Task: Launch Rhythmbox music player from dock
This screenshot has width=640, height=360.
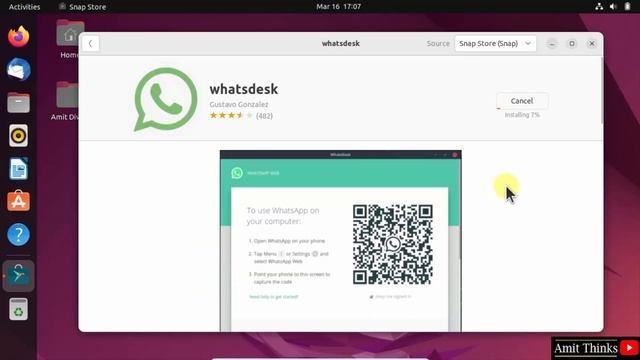Action: 18,136
